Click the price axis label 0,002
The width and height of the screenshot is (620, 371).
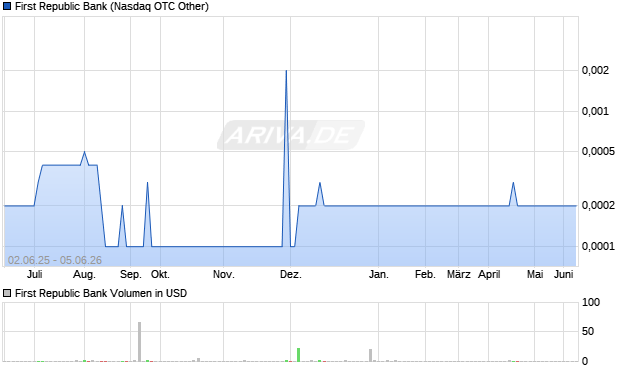(x=595, y=70)
